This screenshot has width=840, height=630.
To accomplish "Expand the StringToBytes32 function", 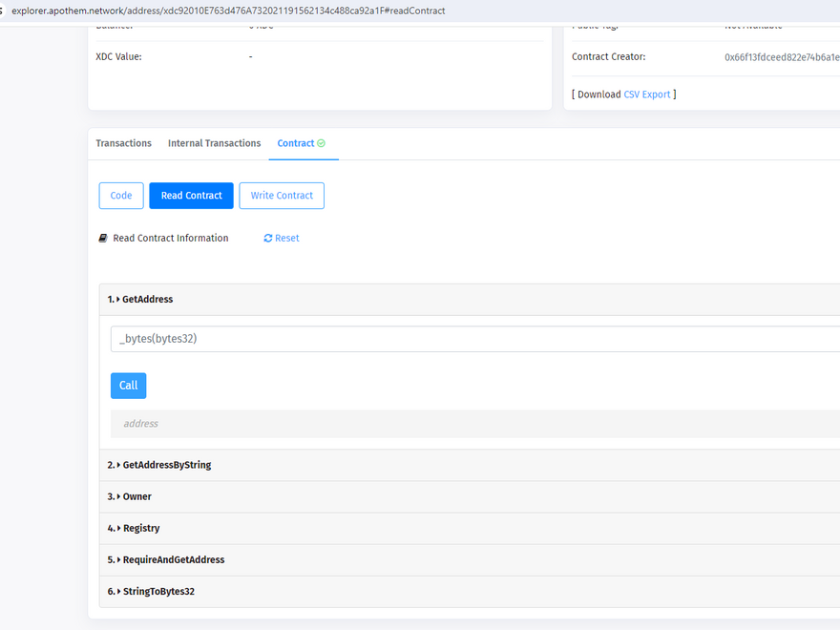I will pyautogui.click(x=157, y=591).
